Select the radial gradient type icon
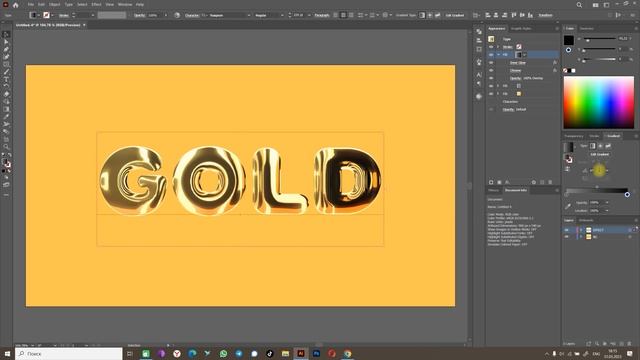640x360 pixels. [x=600, y=146]
